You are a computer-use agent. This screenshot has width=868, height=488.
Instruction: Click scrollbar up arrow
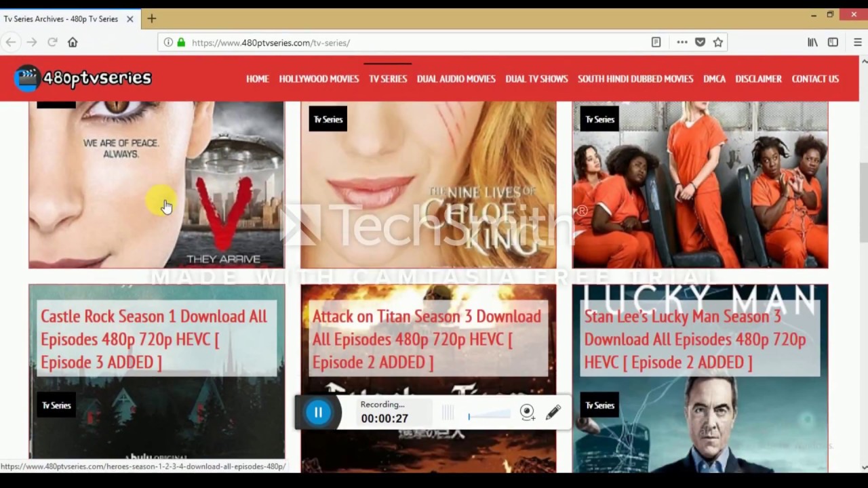pos(863,61)
